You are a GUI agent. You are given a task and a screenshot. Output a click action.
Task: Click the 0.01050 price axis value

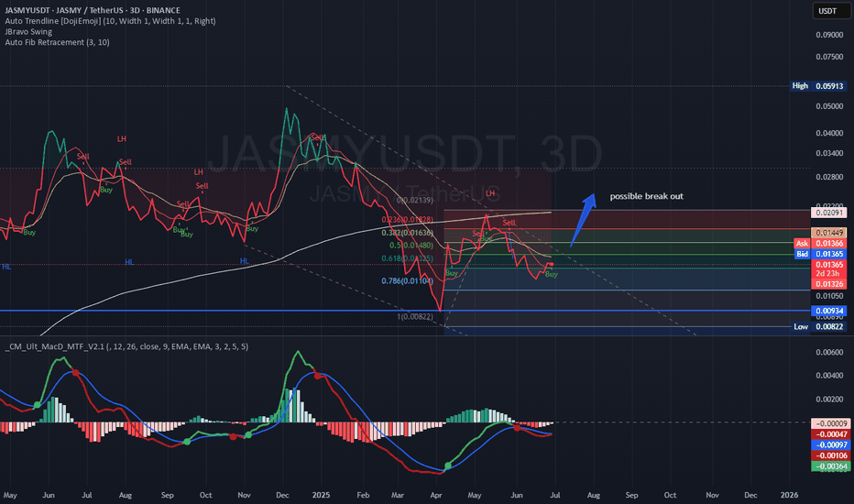coord(829,296)
